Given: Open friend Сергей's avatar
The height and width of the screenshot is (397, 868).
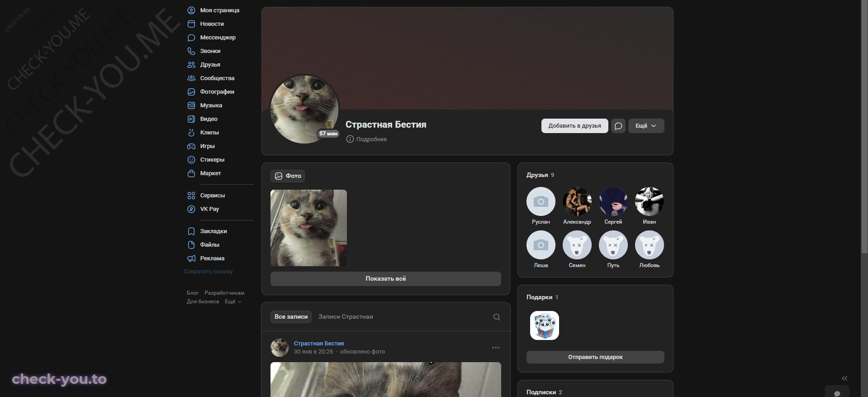Looking at the screenshot, I should (x=613, y=201).
